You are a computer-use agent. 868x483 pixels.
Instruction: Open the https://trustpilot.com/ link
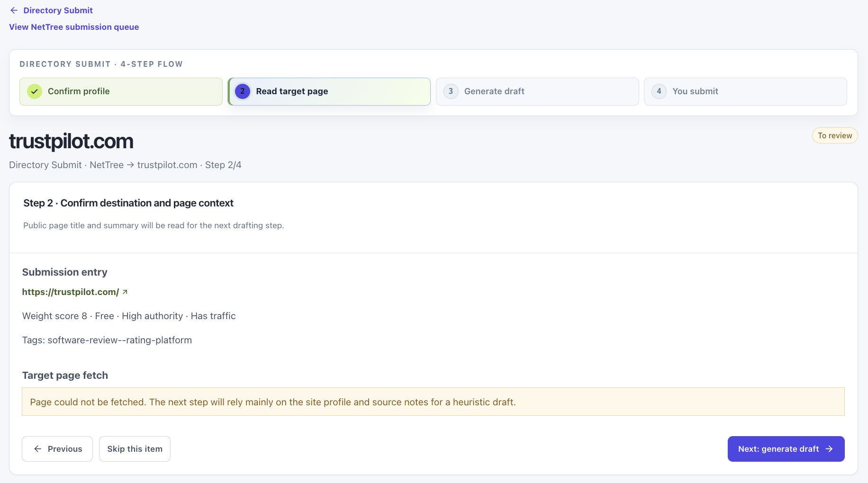pyautogui.click(x=71, y=292)
